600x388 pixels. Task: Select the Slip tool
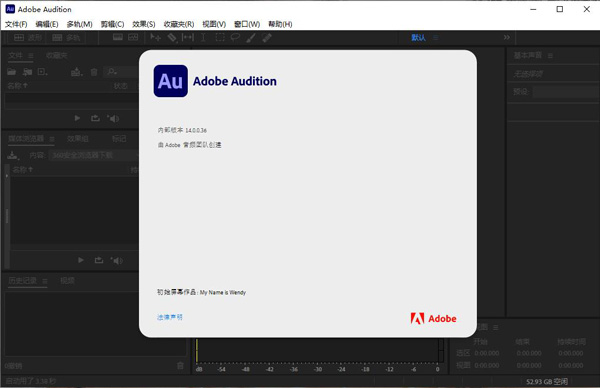tap(188, 37)
